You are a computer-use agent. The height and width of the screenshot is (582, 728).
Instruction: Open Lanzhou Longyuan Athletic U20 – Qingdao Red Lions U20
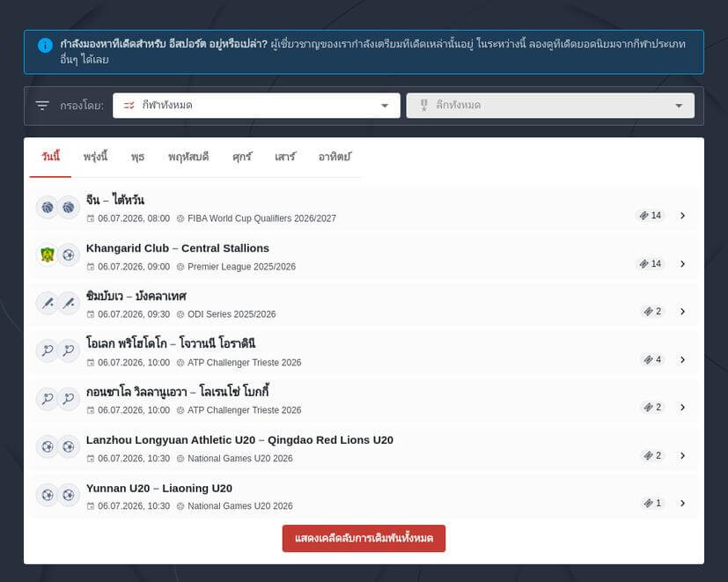pyautogui.click(x=239, y=440)
